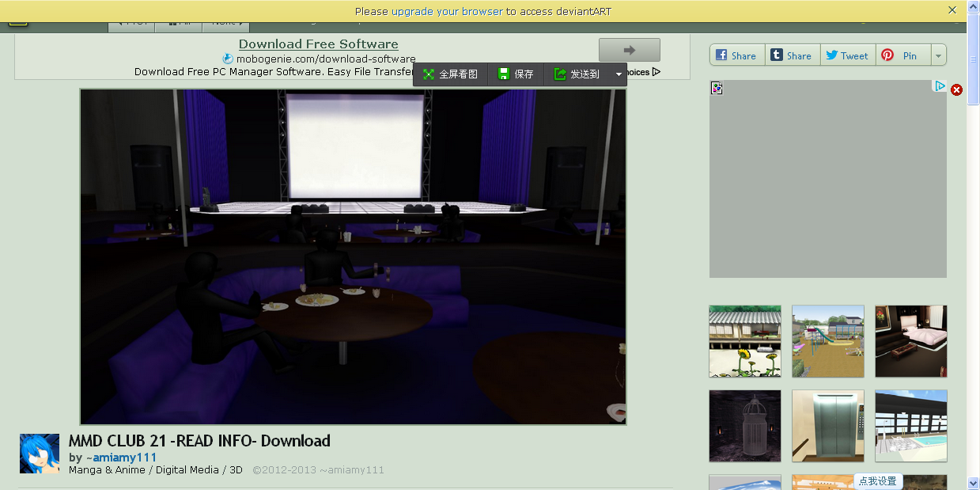Image resolution: width=980 pixels, height=490 pixels.
Task: Click the 保存 save image button
Action: click(x=516, y=74)
